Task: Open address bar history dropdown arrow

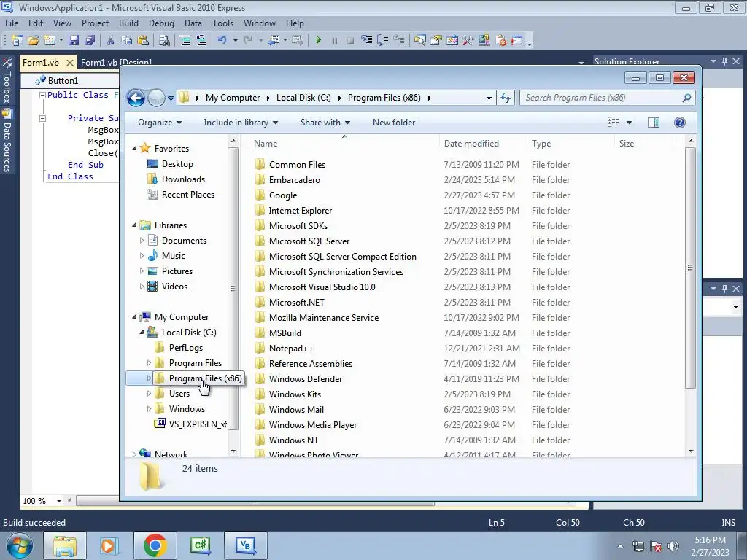Action: tap(489, 98)
